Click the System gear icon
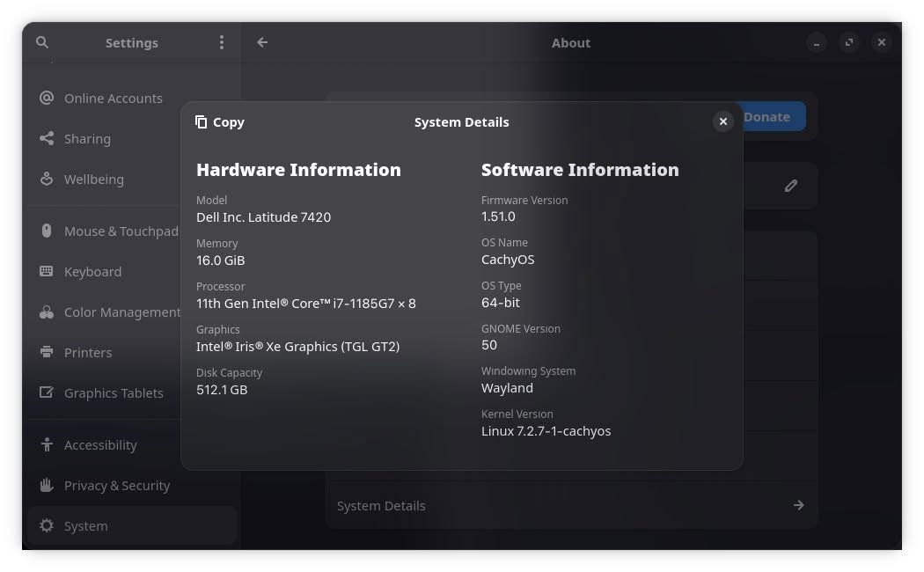The width and height of the screenshot is (924, 572). coord(47,525)
